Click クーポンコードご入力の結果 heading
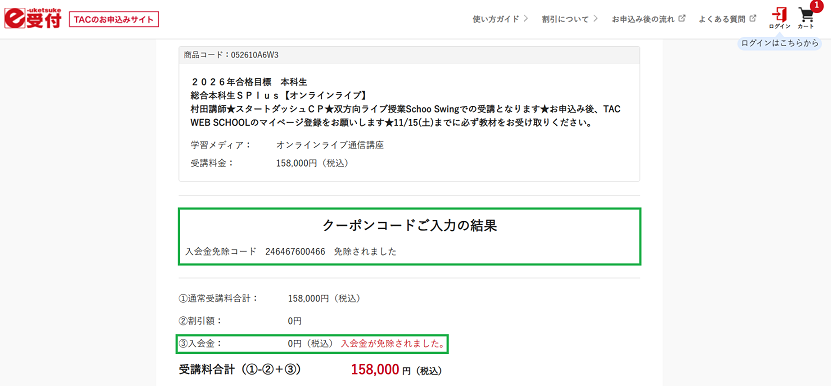The height and width of the screenshot is (386, 831). 409,226
